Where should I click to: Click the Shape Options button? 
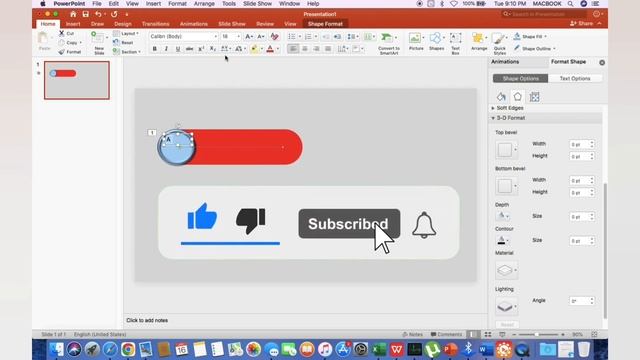point(520,78)
